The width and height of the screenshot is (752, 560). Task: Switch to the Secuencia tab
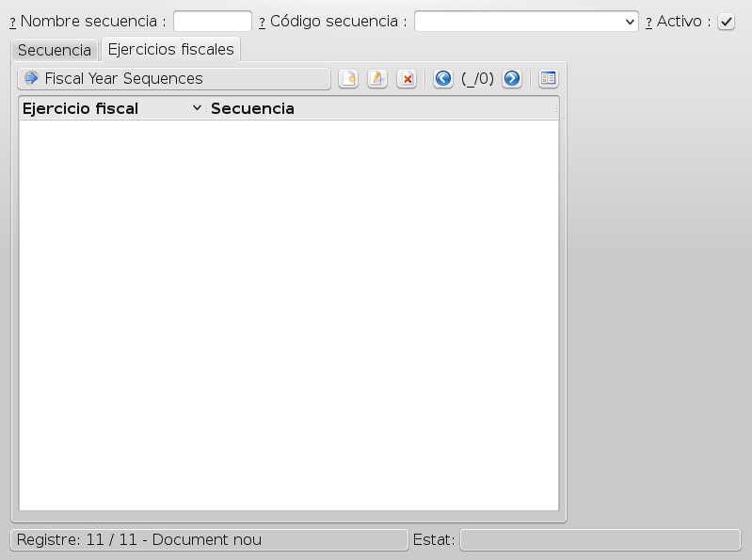(55, 50)
